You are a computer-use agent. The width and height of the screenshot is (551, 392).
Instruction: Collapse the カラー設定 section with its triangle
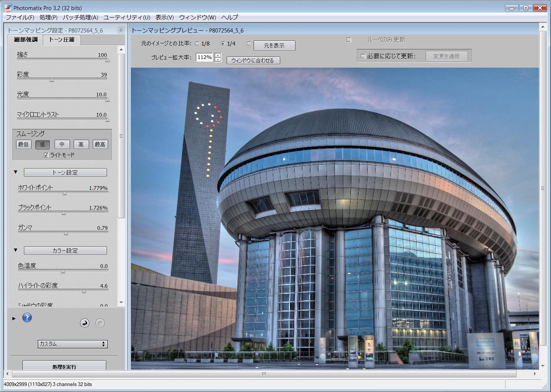click(16, 250)
